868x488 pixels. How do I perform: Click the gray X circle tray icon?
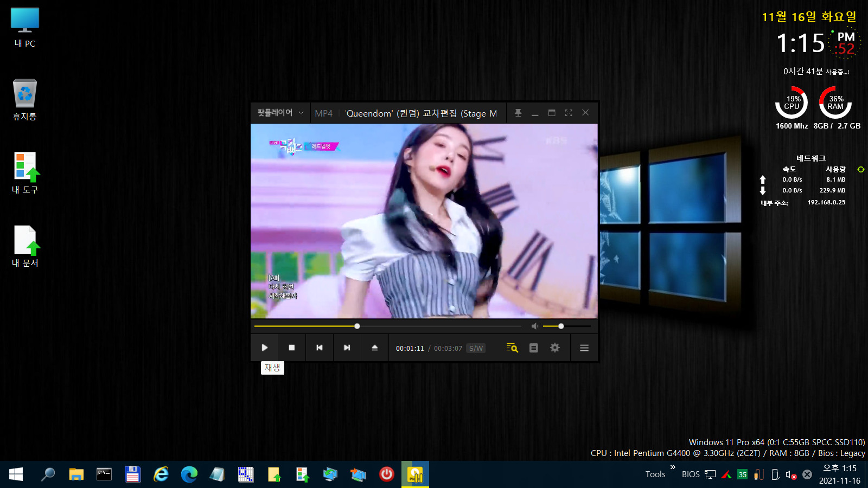point(807,474)
